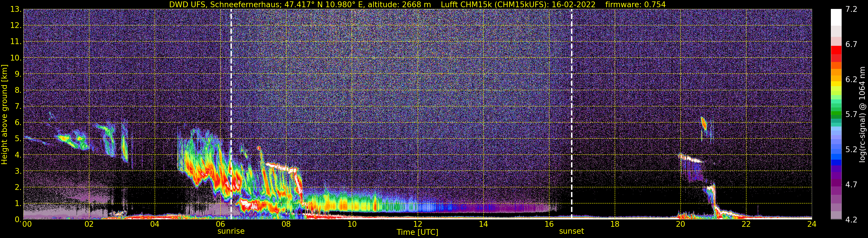Click the '02' time axis tick label
This screenshot has height=238, width=868.
point(89,224)
